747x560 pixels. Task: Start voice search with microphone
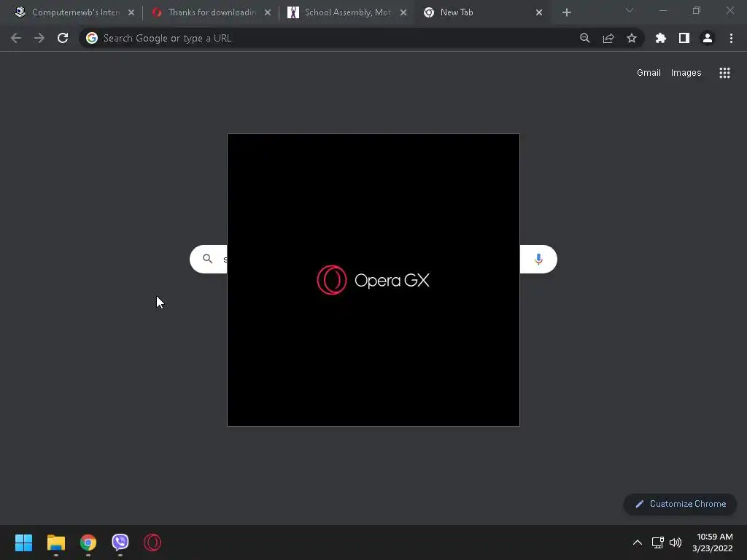[x=538, y=259]
